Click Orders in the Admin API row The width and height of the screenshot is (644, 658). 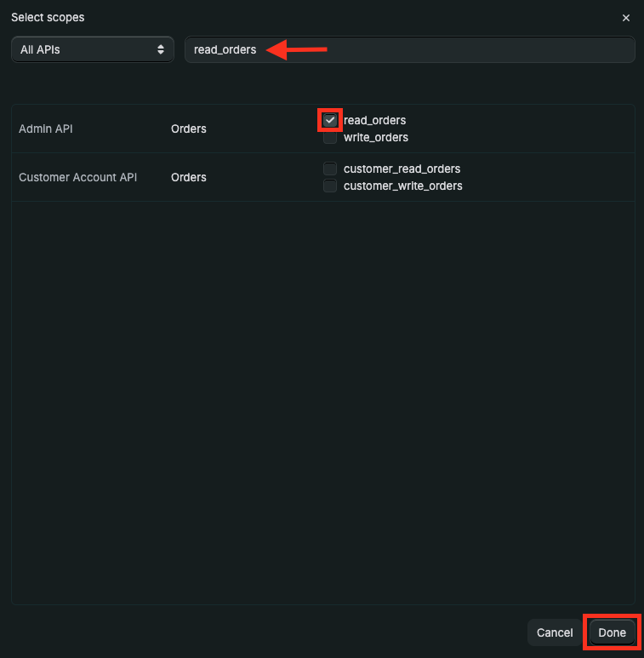pyautogui.click(x=189, y=129)
